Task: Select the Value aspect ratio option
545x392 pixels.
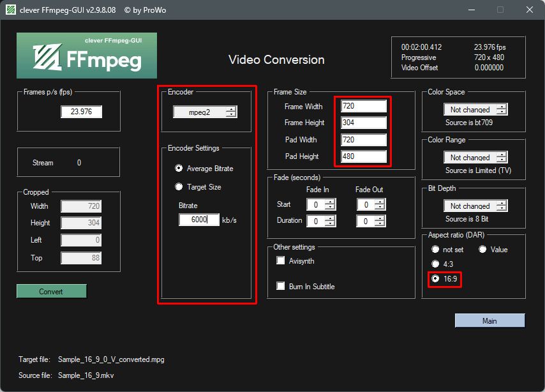Action: pos(482,250)
